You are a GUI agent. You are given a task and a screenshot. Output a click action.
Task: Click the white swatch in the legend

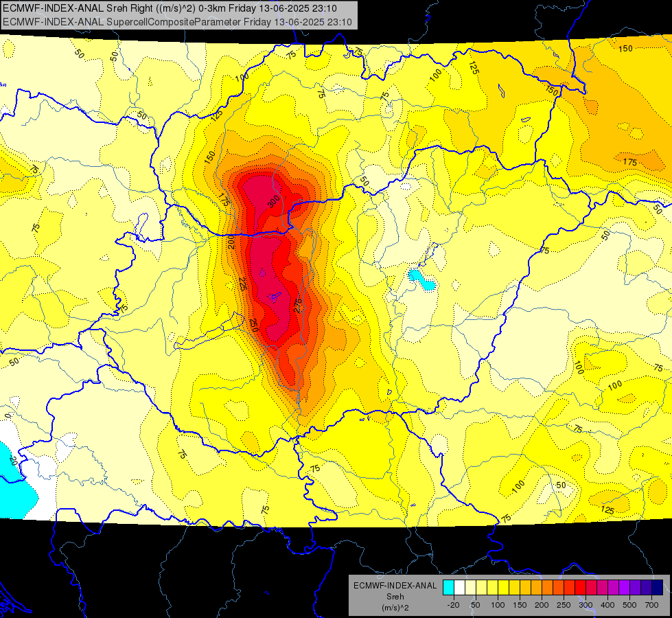pos(459,588)
